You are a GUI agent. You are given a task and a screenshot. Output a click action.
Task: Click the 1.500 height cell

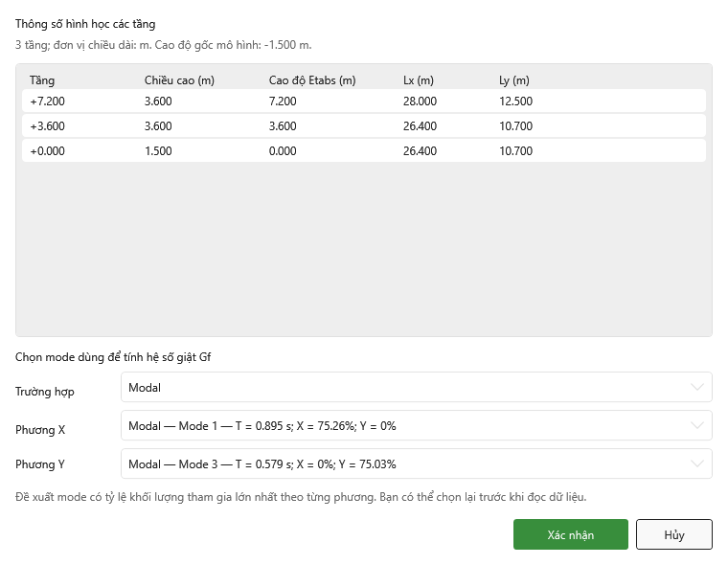(158, 151)
